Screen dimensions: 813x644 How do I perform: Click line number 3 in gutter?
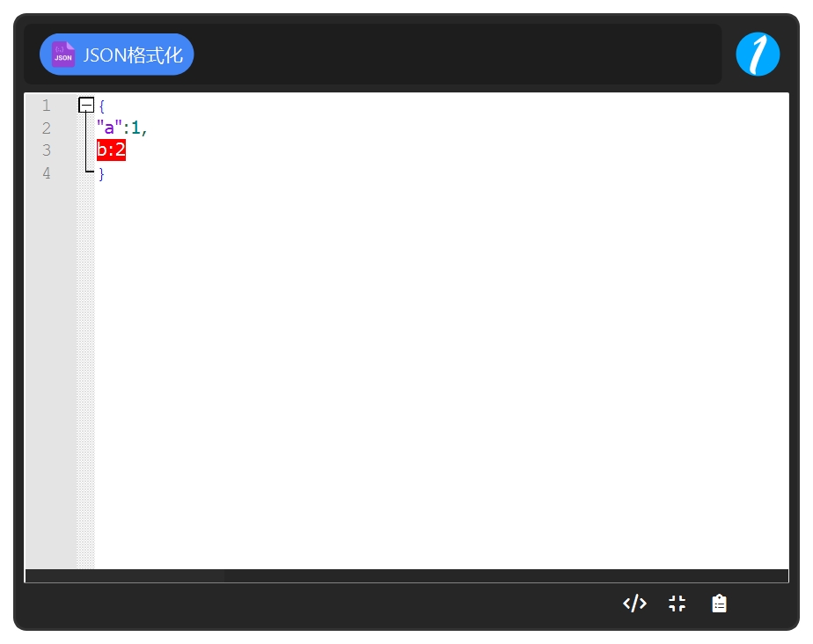46,150
